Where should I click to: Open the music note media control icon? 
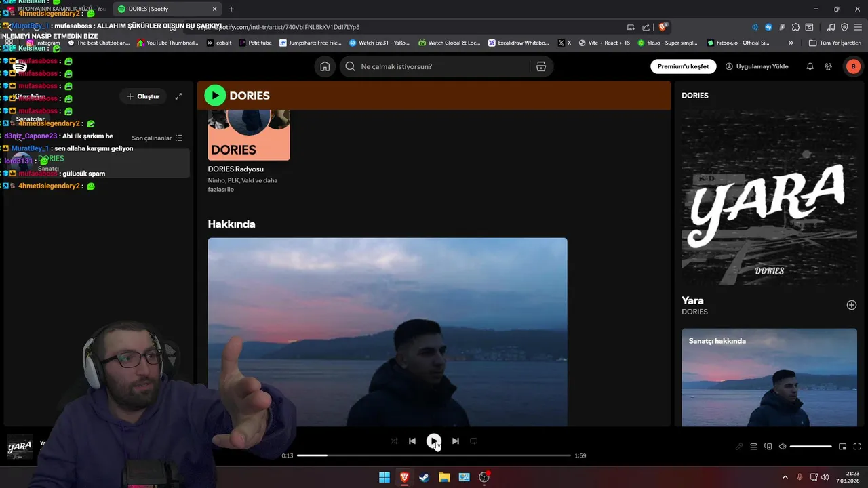click(831, 27)
